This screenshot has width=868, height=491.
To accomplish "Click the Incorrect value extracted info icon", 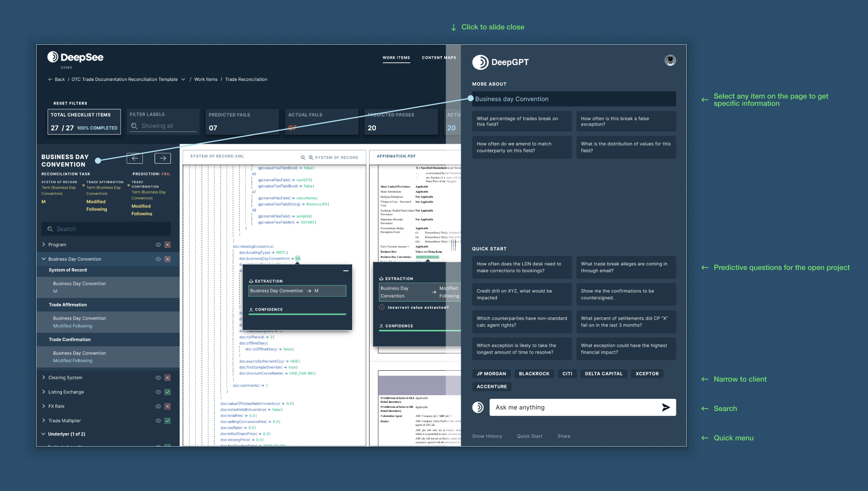I will pos(382,307).
